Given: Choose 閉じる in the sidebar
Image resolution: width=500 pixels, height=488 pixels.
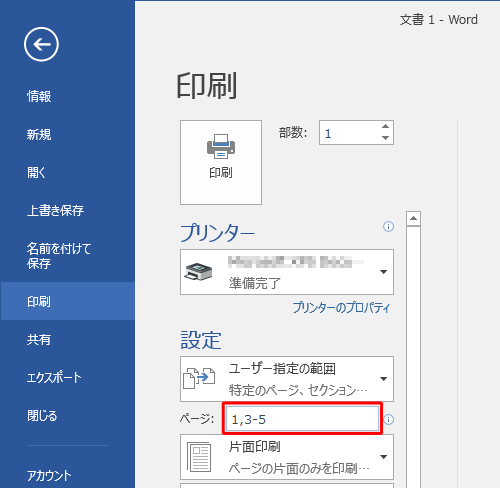Looking at the screenshot, I should click(x=42, y=416).
